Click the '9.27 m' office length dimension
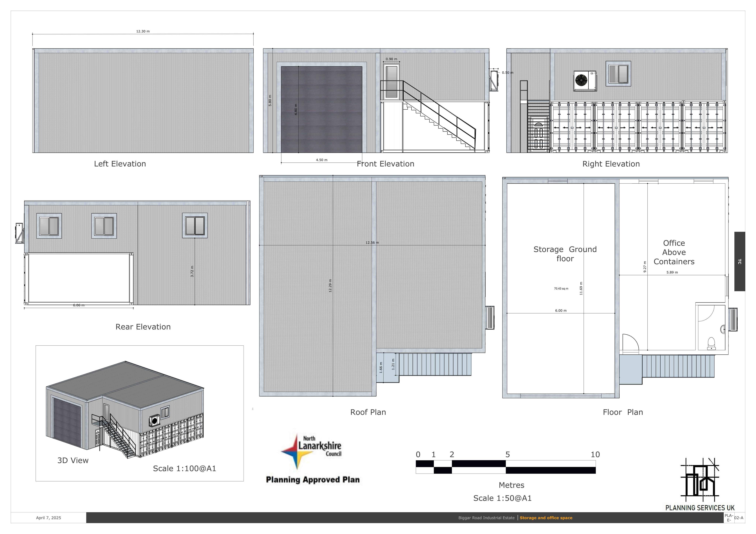Viewport: 756px width, 534px height. click(645, 267)
